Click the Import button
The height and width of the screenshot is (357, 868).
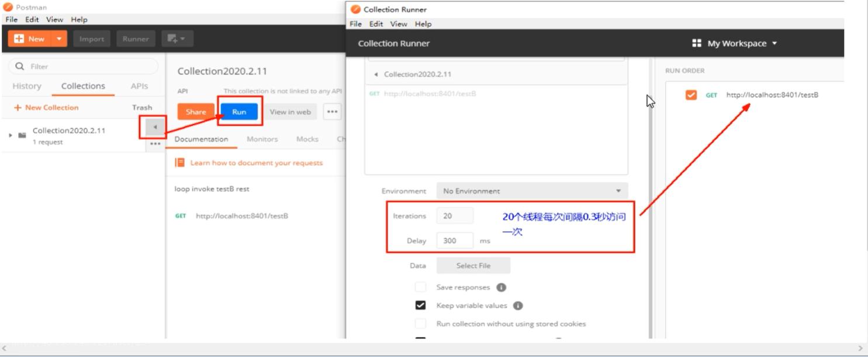92,39
